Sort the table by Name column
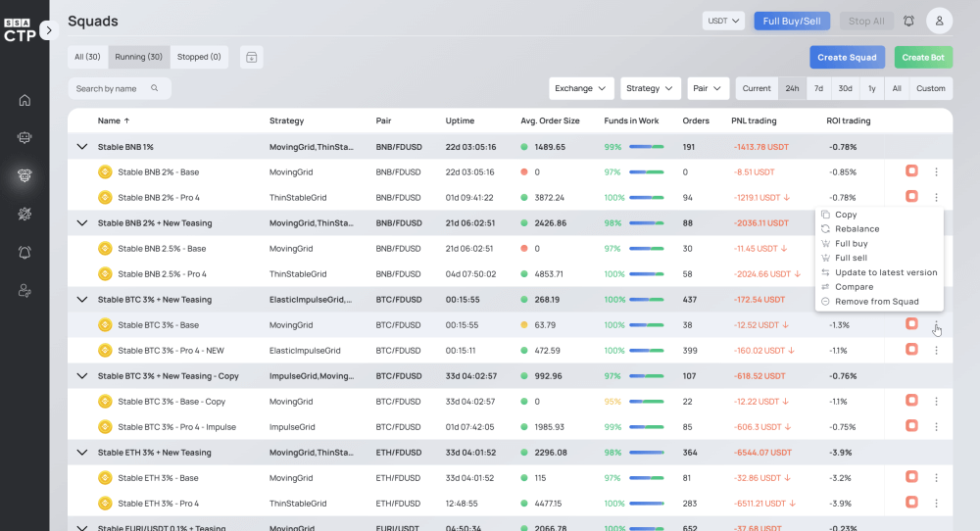The width and height of the screenshot is (980, 531). 114,121
